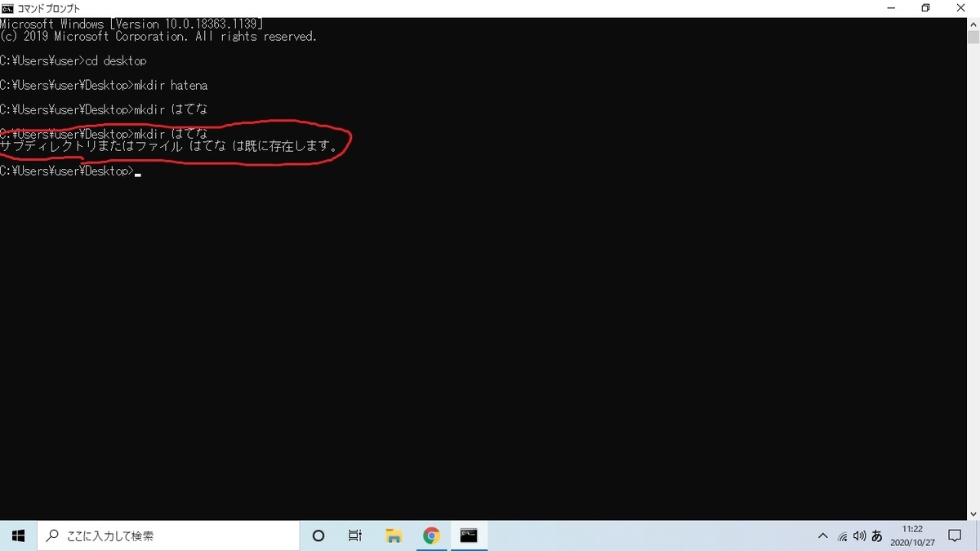
Task: Close the Command Prompt window
Action: (x=962, y=8)
